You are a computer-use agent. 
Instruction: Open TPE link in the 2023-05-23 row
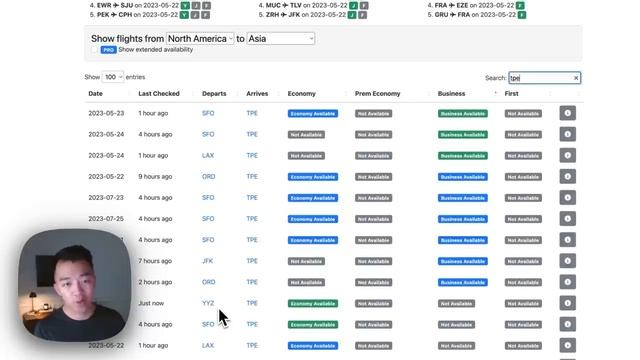pos(252,113)
